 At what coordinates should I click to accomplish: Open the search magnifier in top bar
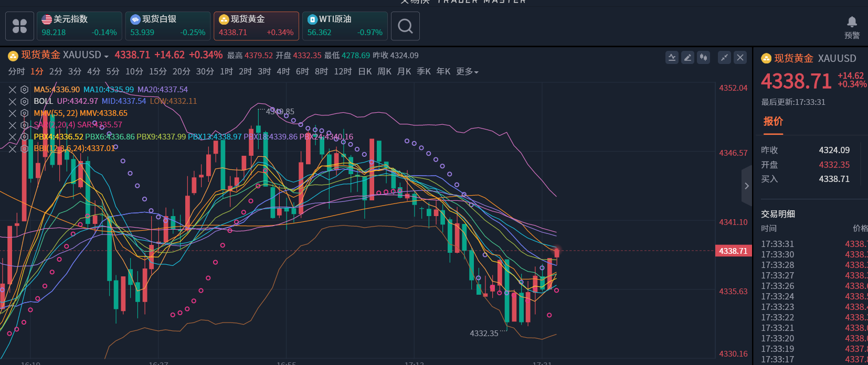click(405, 26)
